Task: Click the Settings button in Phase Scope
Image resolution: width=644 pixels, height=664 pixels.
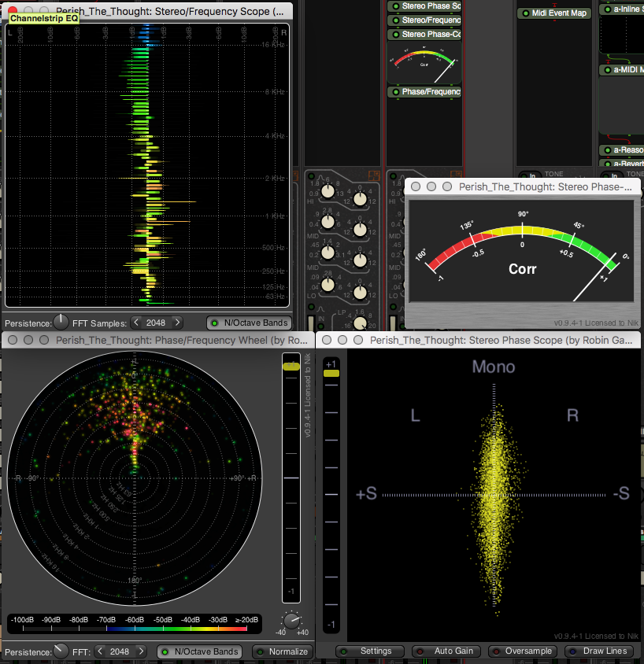Action: coord(369,651)
